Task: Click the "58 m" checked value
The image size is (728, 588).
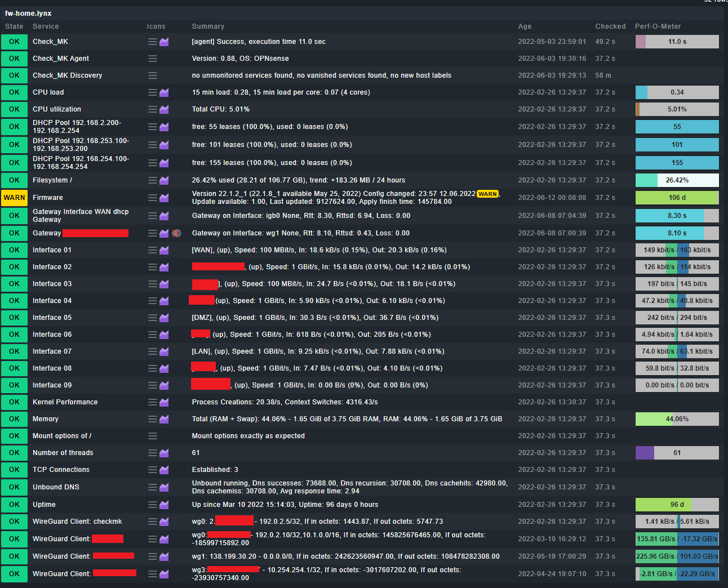Action: (603, 75)
